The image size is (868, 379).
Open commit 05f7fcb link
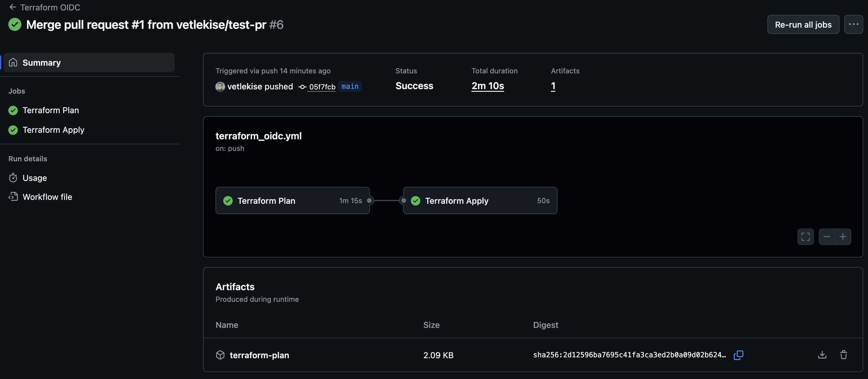pyautogui.click(x=322, y=87)
